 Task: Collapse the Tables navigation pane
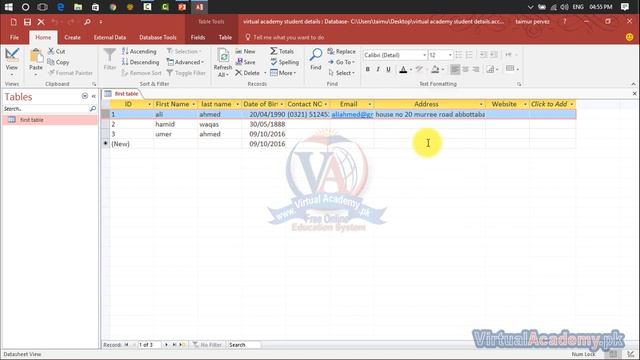click(x=93, y=96)
